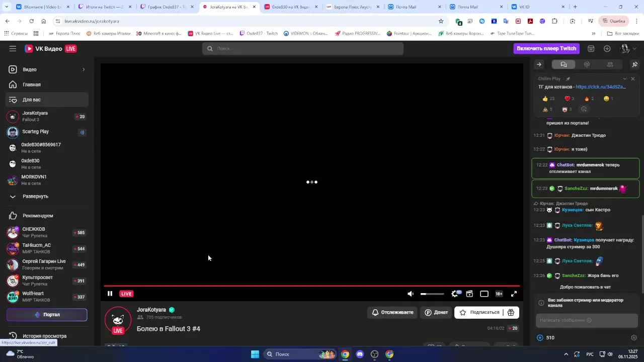The width and height of the screenshot is (644, 362).
Task: Collapse the pinned Chilim Play message
Action: coord(625,79)
